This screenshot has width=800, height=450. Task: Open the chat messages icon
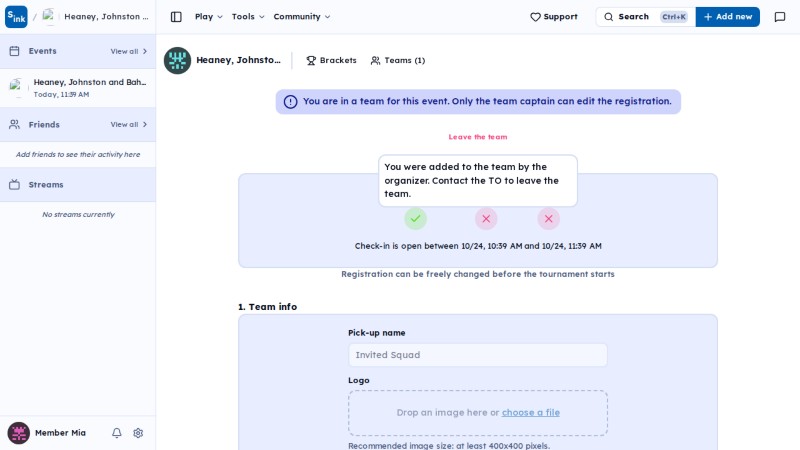(780, 17)
